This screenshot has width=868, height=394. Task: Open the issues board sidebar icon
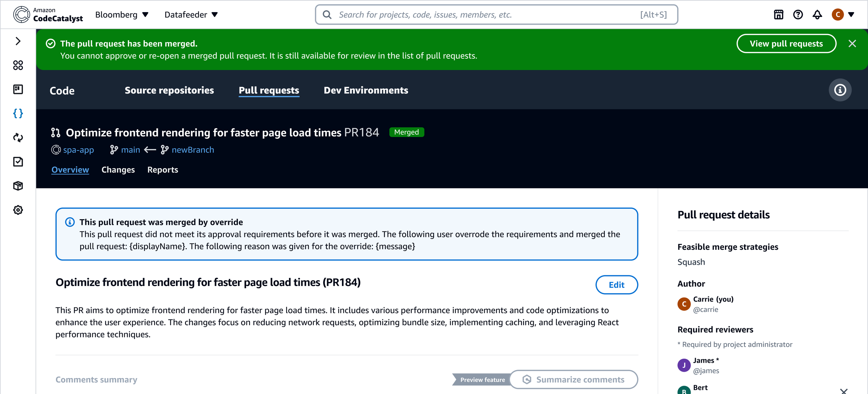(18, 89)
